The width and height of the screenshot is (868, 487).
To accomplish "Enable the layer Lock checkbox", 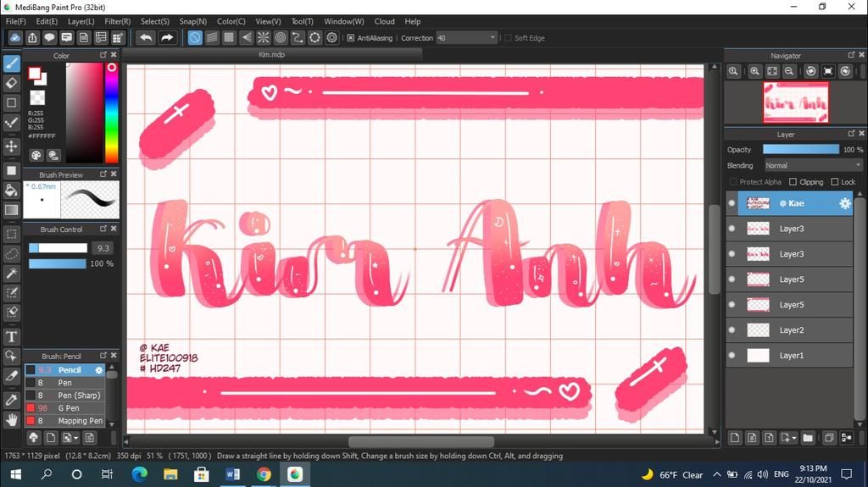I will (x=835, y=181).
